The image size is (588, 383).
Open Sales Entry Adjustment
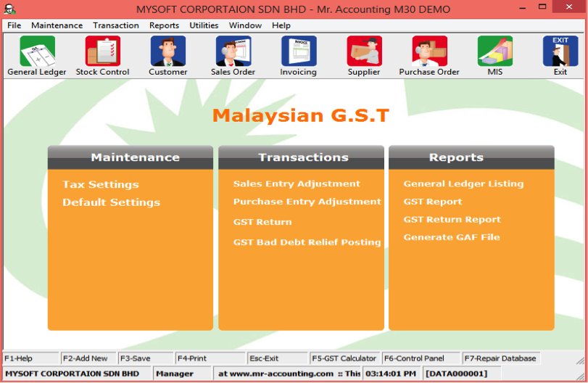coord(297,184)
